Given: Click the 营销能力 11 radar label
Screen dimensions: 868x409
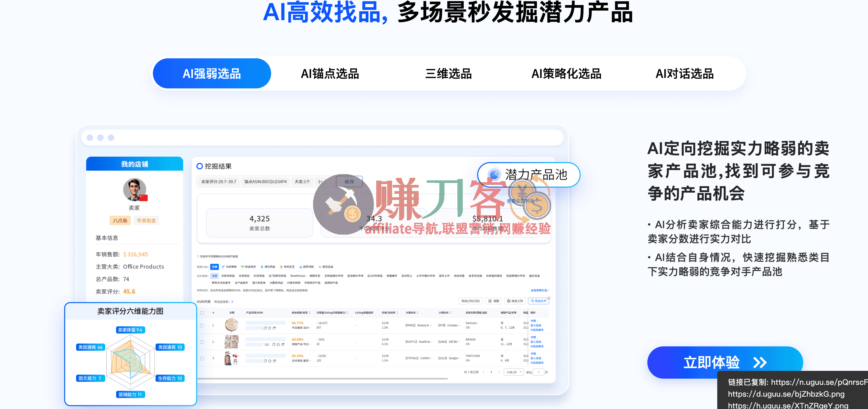Looking at the screenshot, I should 130,394.
